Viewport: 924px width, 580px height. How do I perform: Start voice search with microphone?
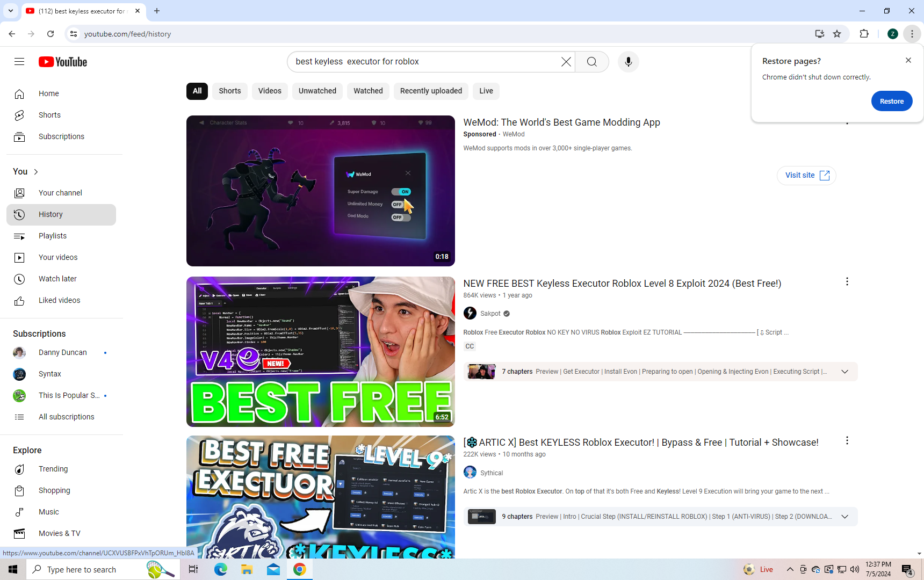point(628,62)
